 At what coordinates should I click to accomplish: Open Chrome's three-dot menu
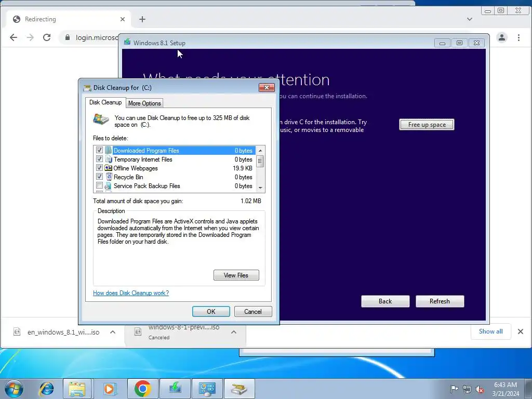518,37
